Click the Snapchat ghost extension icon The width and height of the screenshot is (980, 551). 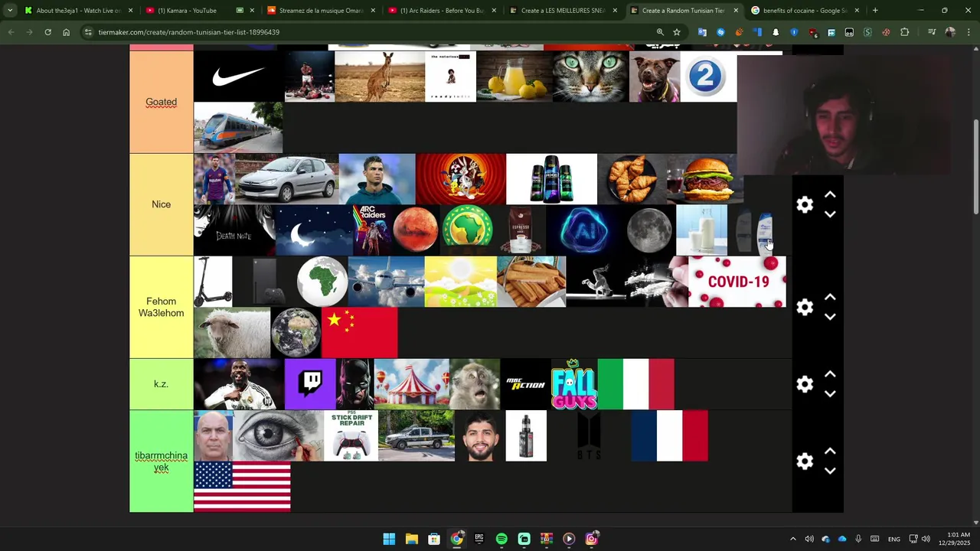(x=776, y=32)
